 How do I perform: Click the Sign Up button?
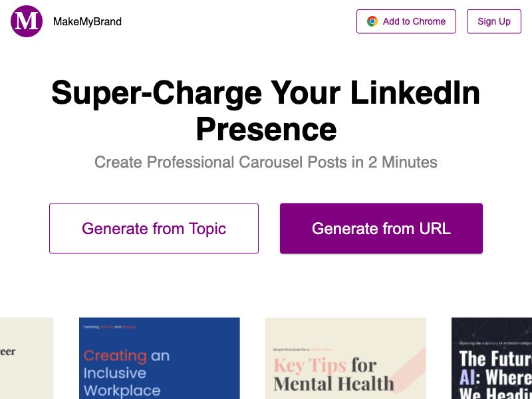pyautogui.click(x=494, y=21)
